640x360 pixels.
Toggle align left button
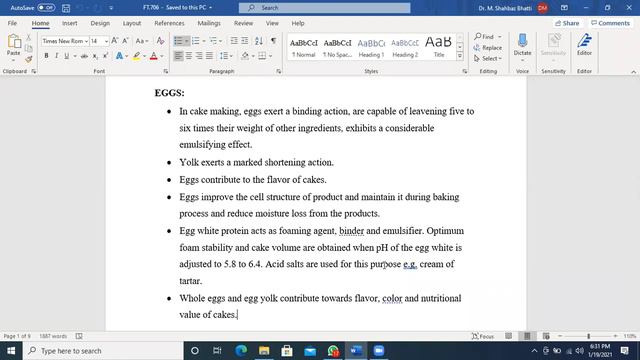point(178,56)
